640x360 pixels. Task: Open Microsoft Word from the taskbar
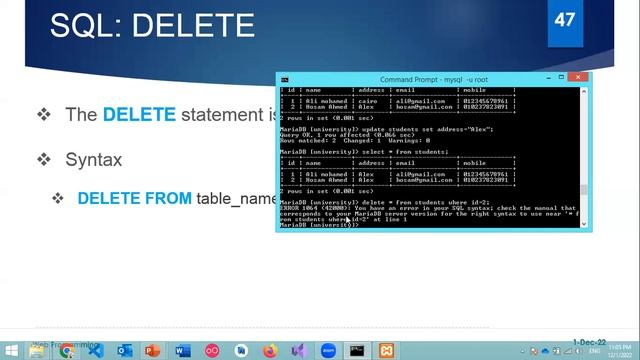click(183, 351)
